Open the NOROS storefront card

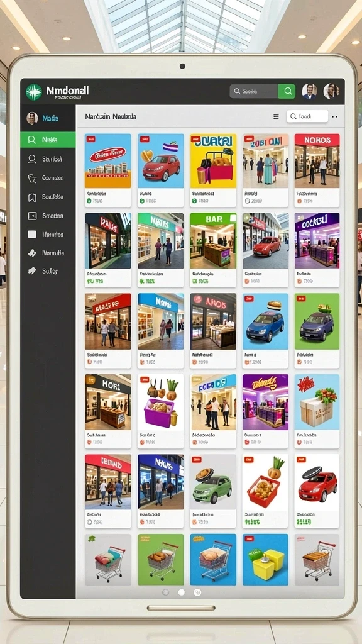pyautogui.click(x=317, y=170)
